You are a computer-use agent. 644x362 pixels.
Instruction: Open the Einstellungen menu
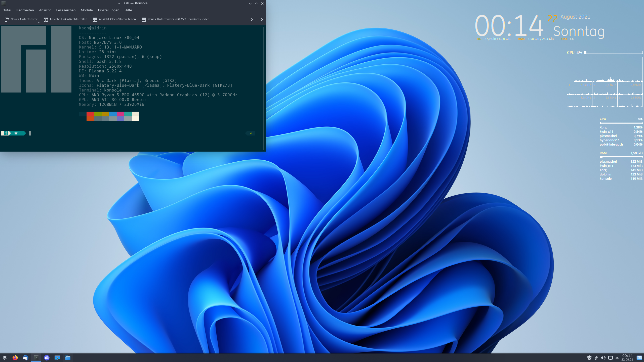click(x=108, y=10)
